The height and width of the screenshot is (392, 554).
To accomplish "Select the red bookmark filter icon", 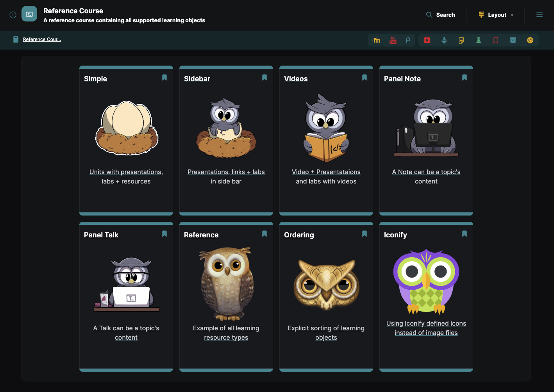I will [x=496, y=40].
